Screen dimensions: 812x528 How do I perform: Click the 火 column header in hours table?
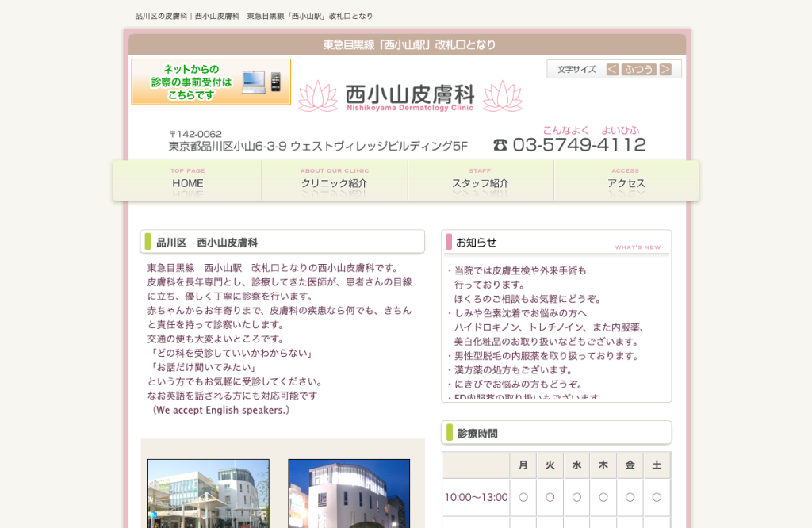pos(550,465)
